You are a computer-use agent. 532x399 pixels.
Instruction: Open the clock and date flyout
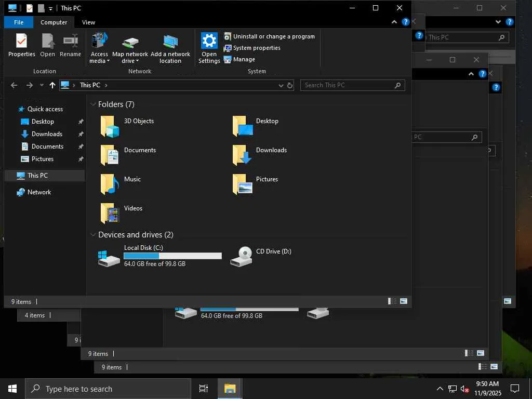click(x=487, y=389)
